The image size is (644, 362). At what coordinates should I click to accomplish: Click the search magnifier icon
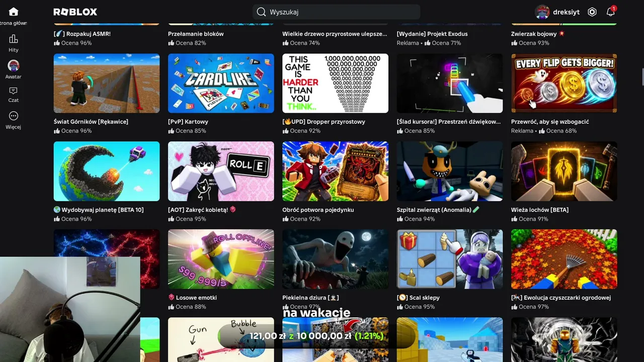coord(261,12)
